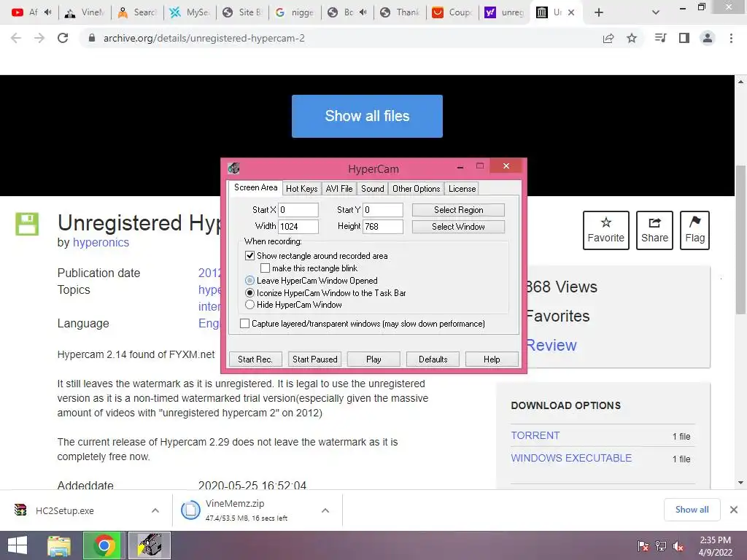747x560 pixels.
Task: Open Chrome three-dot menu
Action: click(x=731, y=38)
